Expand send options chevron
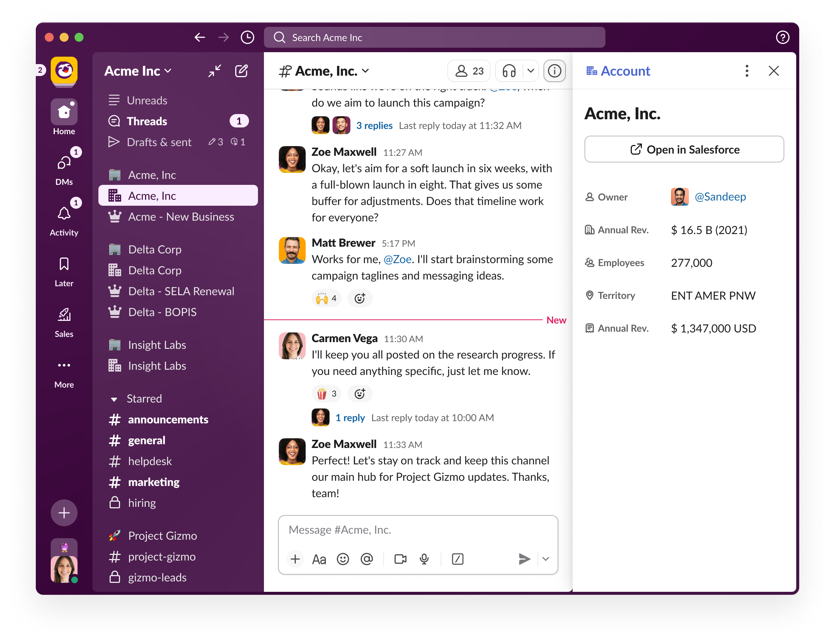 (546, 559)
